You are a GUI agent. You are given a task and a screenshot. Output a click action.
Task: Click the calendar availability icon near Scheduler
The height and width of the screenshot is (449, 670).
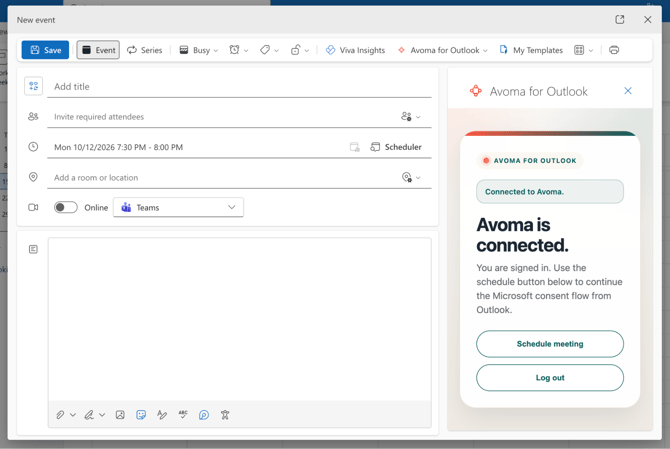coord(355,147)
